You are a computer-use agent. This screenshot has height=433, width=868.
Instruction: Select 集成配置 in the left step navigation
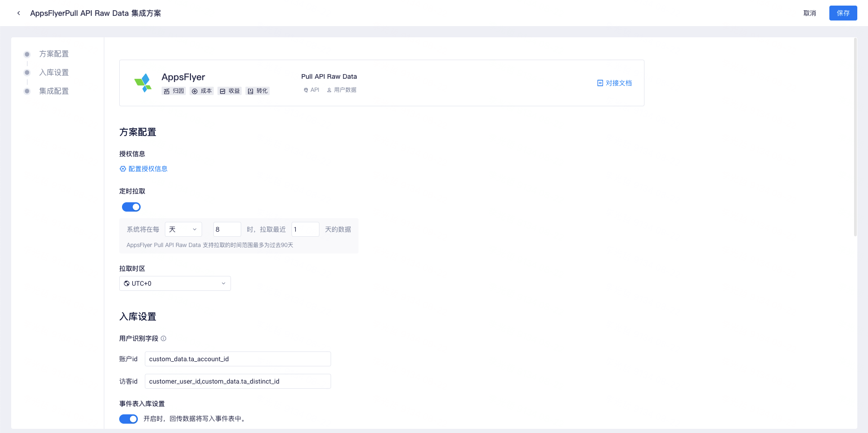click(x=54, y=91)
